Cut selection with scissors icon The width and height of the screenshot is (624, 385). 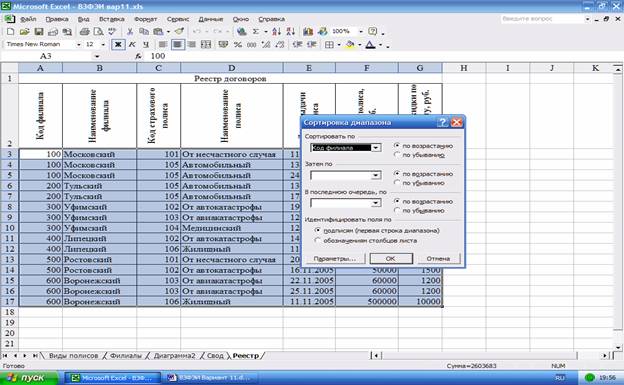click(x=130, y=31)
